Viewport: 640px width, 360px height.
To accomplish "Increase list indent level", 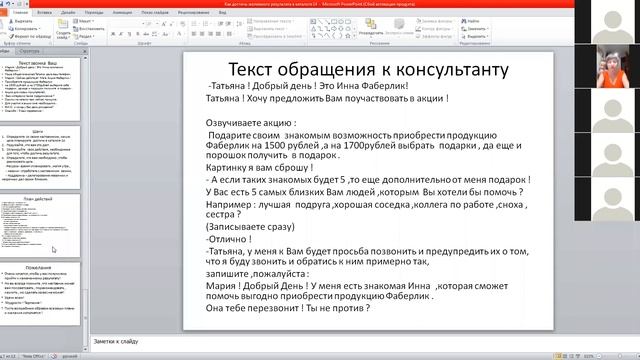I will click(x=228, y=24).
